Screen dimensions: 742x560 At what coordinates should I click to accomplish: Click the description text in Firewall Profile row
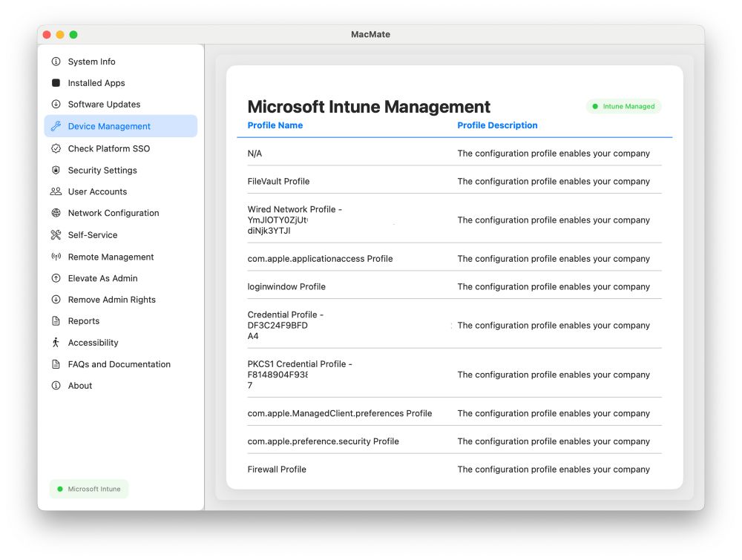tap(554, 470)
